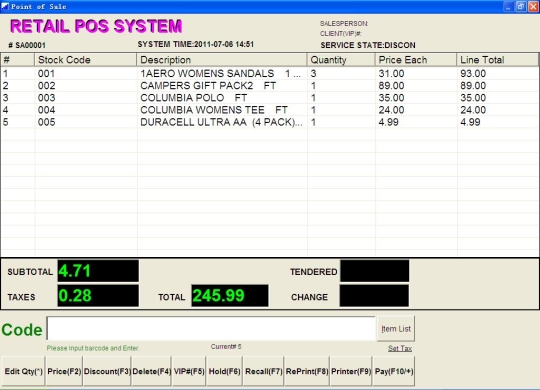Select the COLUMBIA POLO row

coord(270,98)
